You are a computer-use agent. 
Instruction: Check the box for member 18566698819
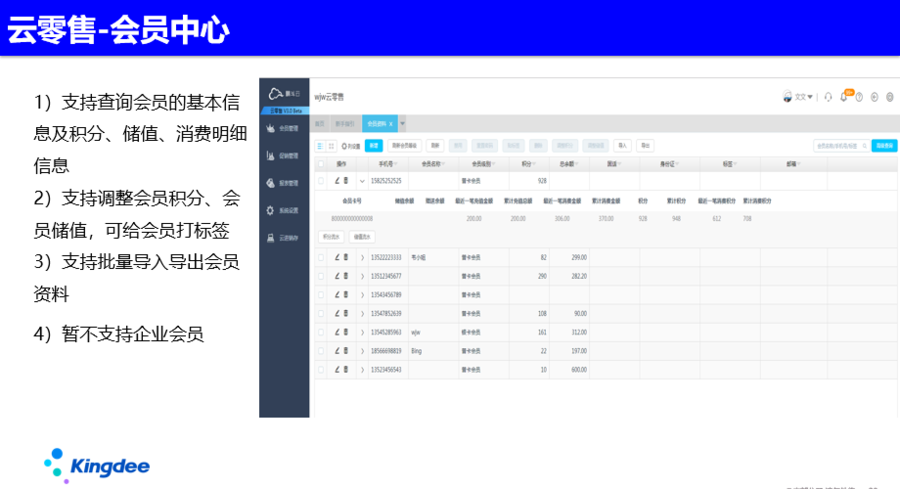click(321, 351)
